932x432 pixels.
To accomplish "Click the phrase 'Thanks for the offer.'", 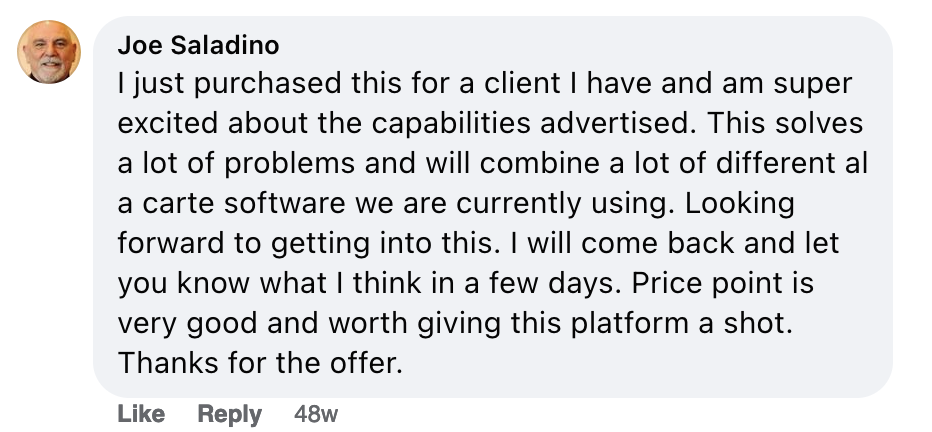I will tap(260, 362).
